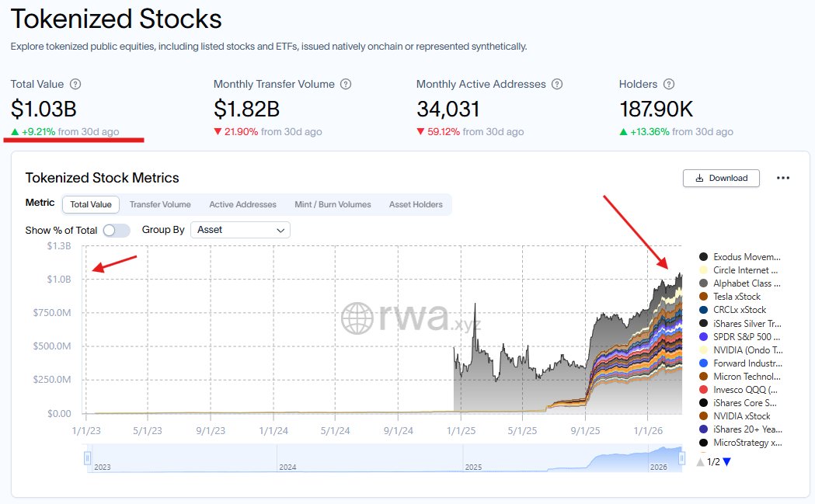Click the $750.0M y-axis label

point(52,313)
